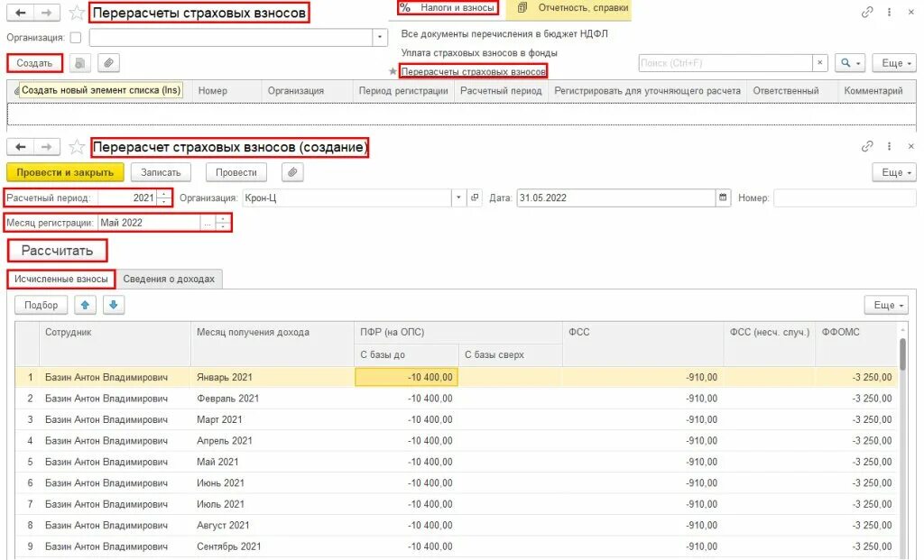Copy link icon in top form header
Screen dimensions: 924x560
coord(867,13)
